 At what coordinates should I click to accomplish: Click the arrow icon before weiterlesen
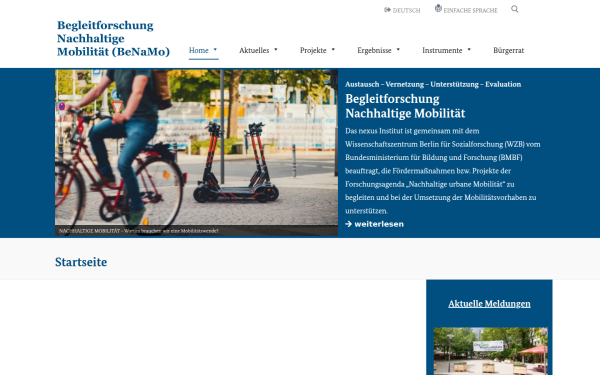pyautogui.click(x=348, y=224)
